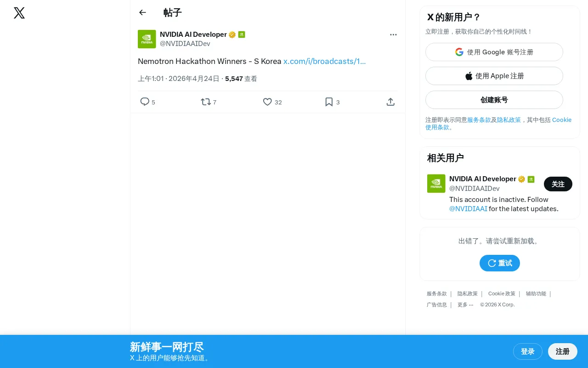This screenshot has width=588, height=368.
Task: Sign up with Google account
Action: coord(494,52)
